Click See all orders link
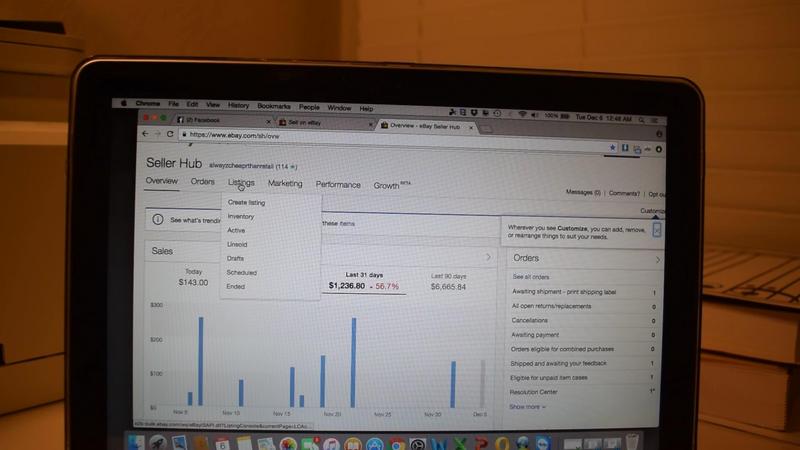800x450 pixels. pyautogui.click(x=531, y=277)
